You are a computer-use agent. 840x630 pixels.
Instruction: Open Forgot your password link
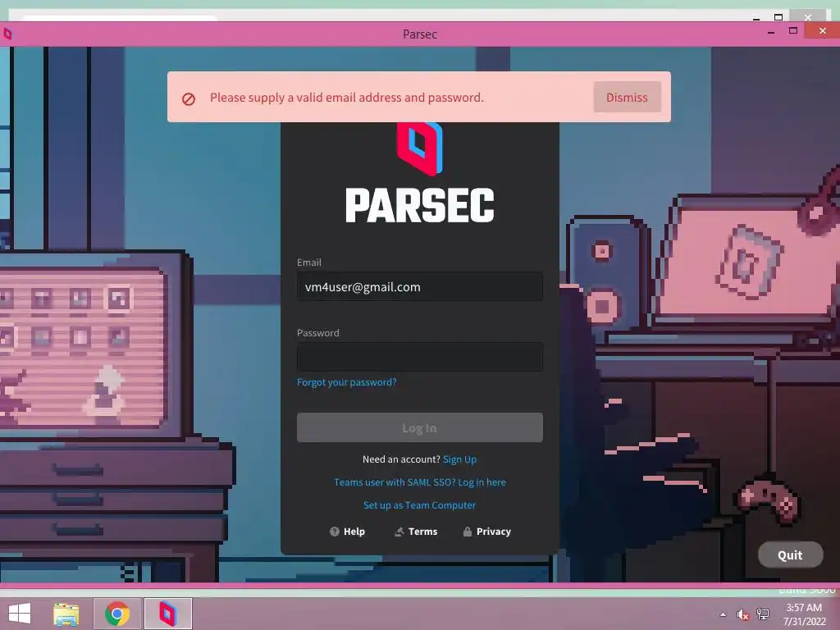[x=347, y=382]
